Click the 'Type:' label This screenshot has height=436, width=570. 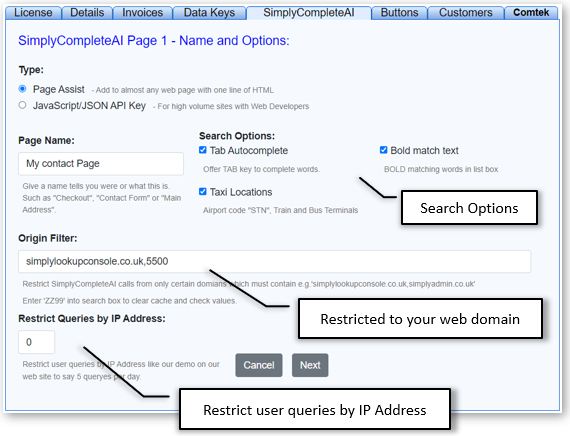(31, 70)
